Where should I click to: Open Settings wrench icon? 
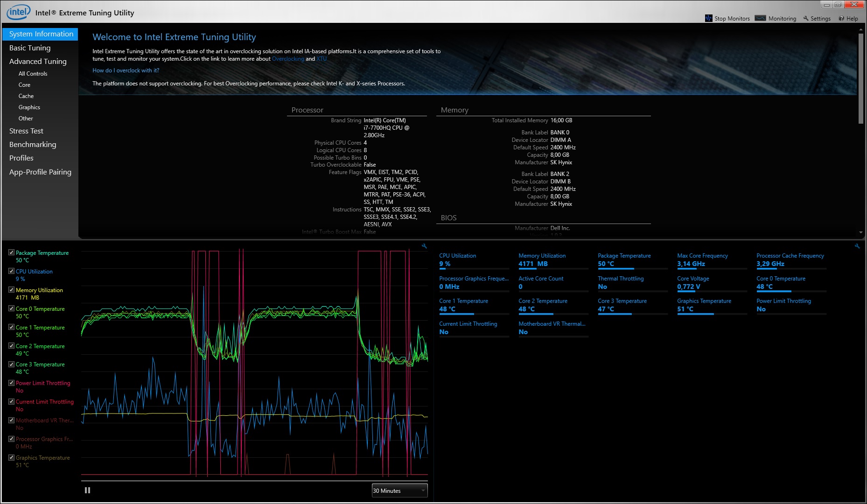[x=806, y=19]
